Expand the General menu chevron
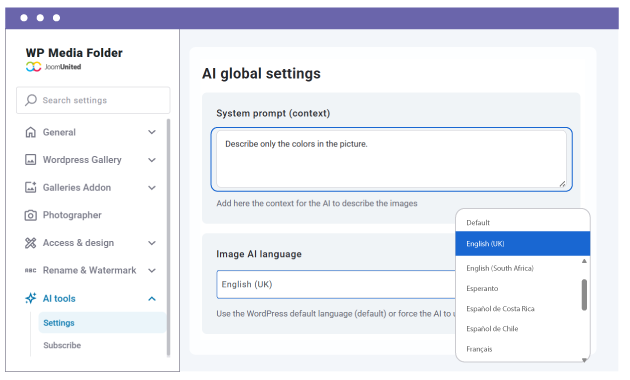This screenshot has height=380, width=630. [152, 132]
